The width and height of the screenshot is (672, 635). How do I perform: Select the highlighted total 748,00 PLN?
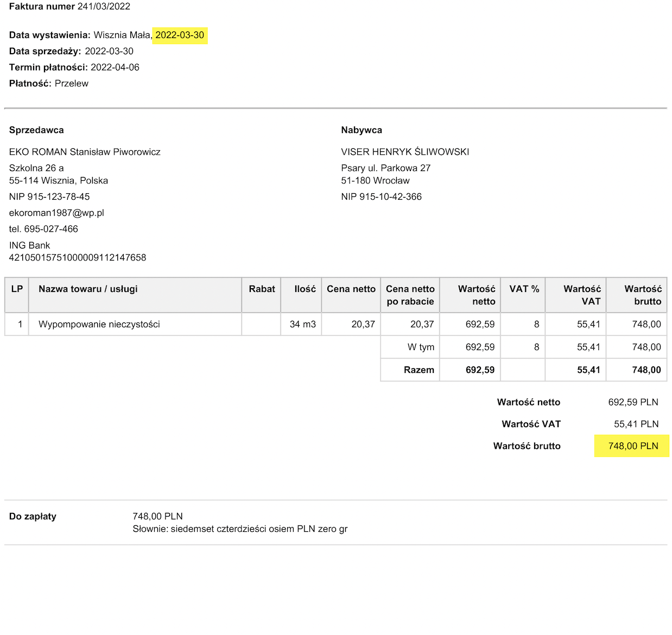coord(633,446)
